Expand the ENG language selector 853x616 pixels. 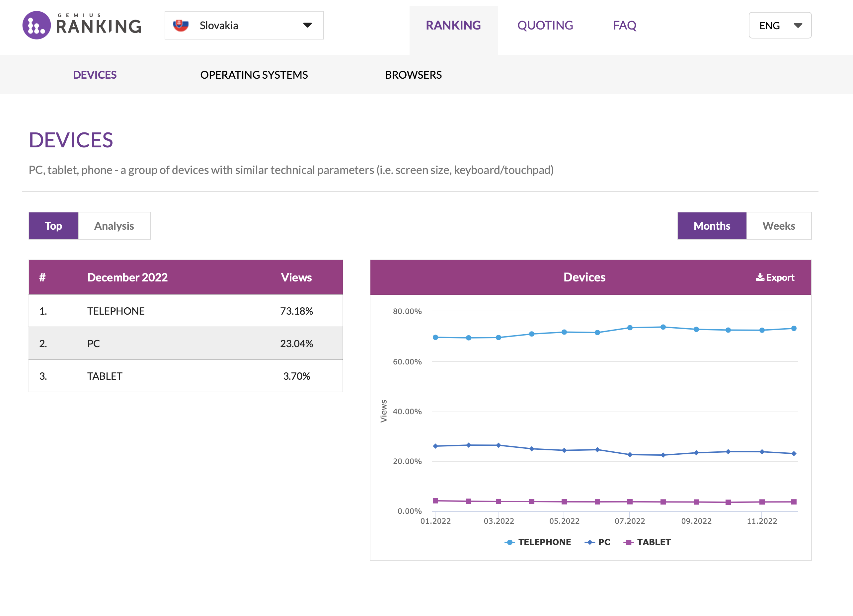(x=780, y=25)
